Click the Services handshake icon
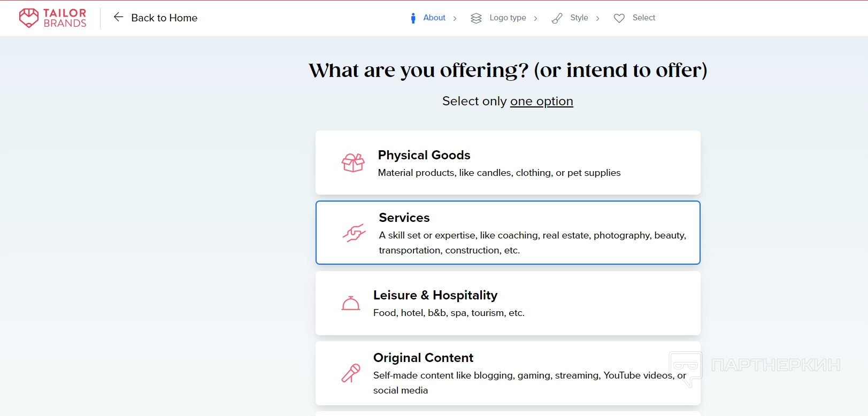 [354, 233]
